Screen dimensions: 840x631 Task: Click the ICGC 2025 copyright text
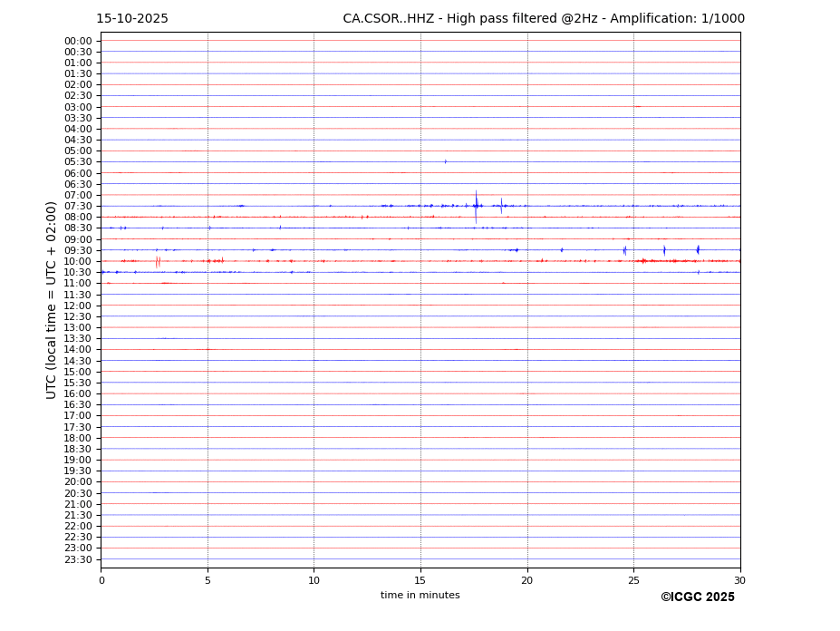click(x=697, y=597)
